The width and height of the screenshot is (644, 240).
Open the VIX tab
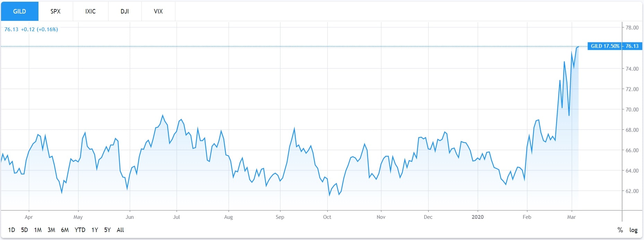pos(158,11)
